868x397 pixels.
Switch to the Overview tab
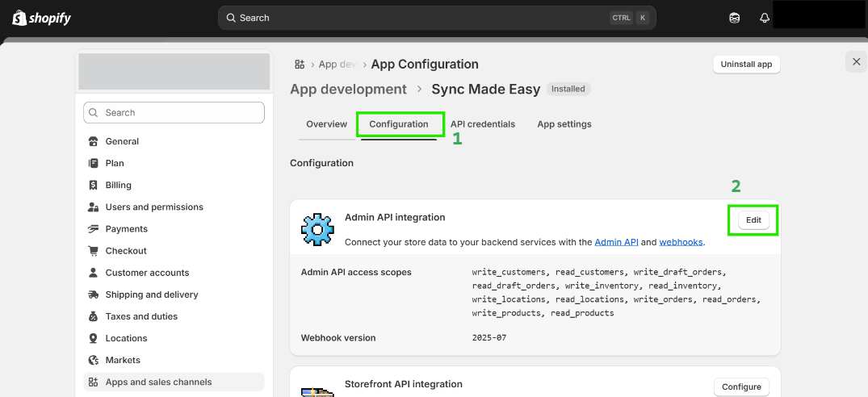(x=326, y=124)
